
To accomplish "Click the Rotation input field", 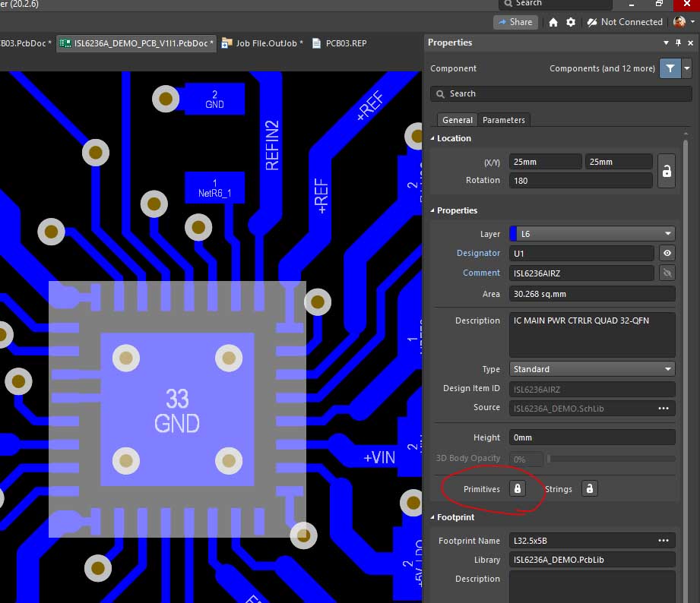I will pos(581,181).
